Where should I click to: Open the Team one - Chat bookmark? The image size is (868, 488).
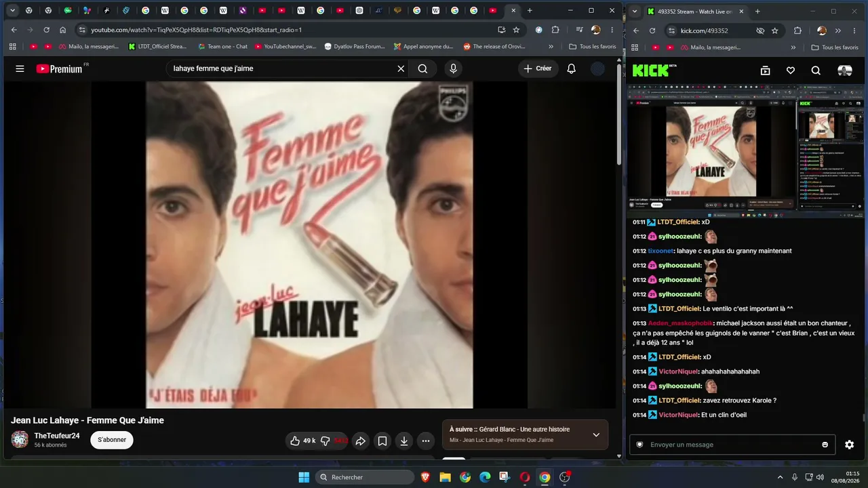point(222,47)
